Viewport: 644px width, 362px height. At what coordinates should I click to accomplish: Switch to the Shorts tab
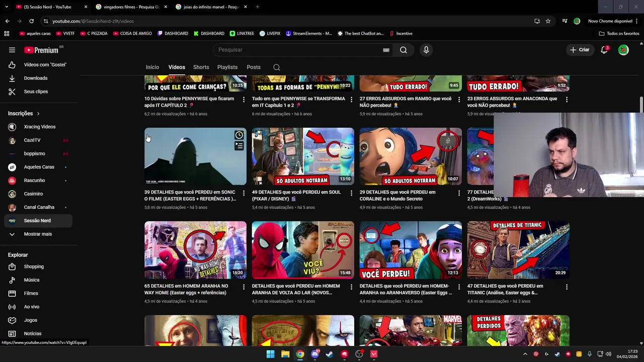(x=201, y=67)
